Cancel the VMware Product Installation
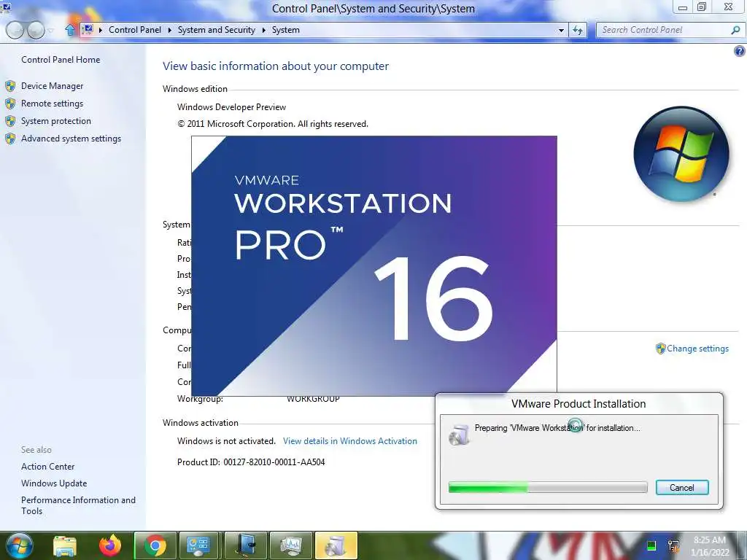Viewport: 747px width, 560px height. pyautogui.click(x=682, y=488)
